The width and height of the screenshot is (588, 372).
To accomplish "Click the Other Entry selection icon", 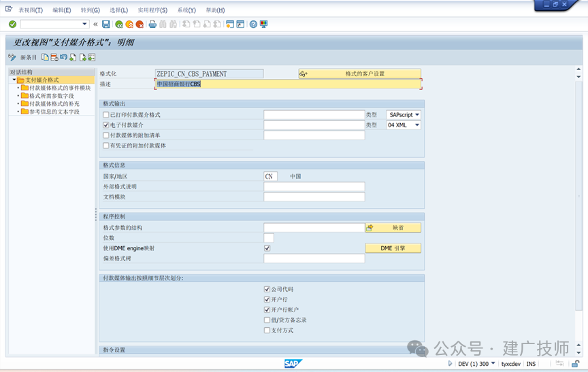I will (x=91, y=57).
